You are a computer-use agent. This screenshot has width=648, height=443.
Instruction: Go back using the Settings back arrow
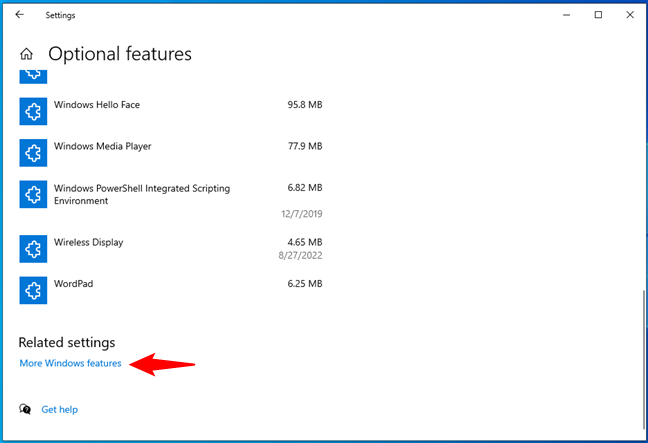[x=19, y=15]
